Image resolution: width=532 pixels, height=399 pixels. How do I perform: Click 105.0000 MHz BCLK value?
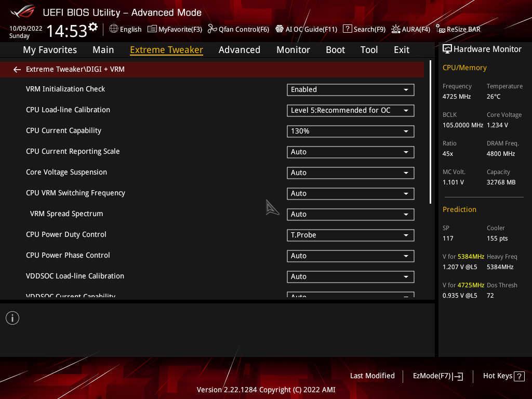click(463, 125)
